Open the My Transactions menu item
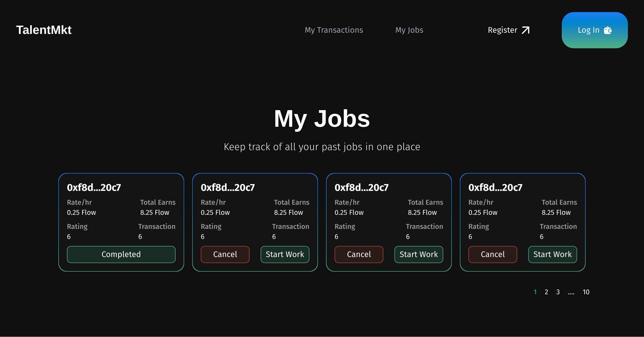Image resolution: width=644 pixels, height=337 pixels. [x=334, y=30]
